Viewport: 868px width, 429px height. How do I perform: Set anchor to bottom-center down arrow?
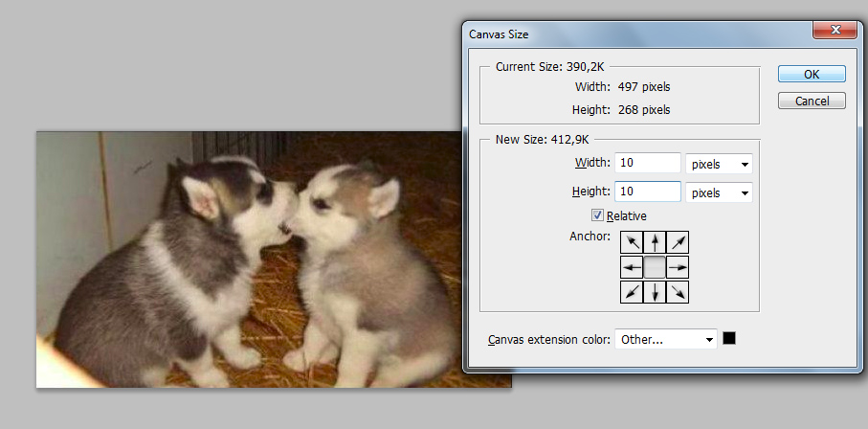tap(655, 292)
